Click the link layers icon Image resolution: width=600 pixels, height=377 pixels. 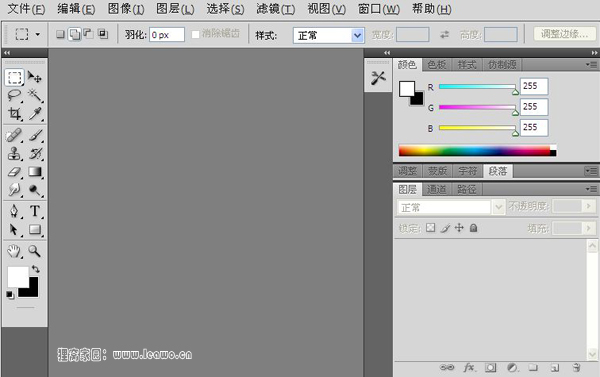click(x=447, y=367)
